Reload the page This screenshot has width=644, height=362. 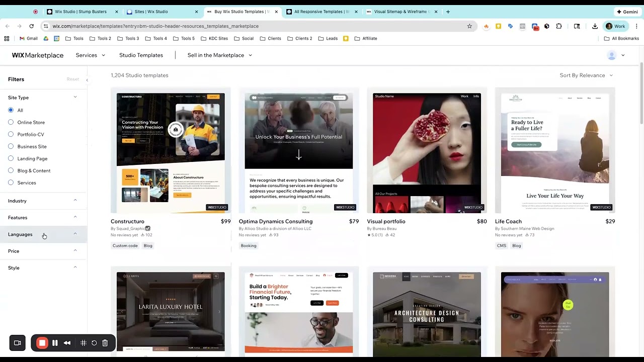pyautogui.click(x=32, y=26)
